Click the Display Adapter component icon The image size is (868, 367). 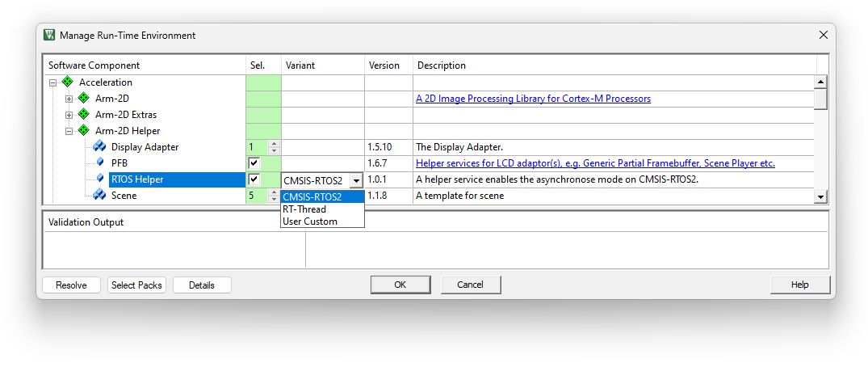tap(99, 147)
